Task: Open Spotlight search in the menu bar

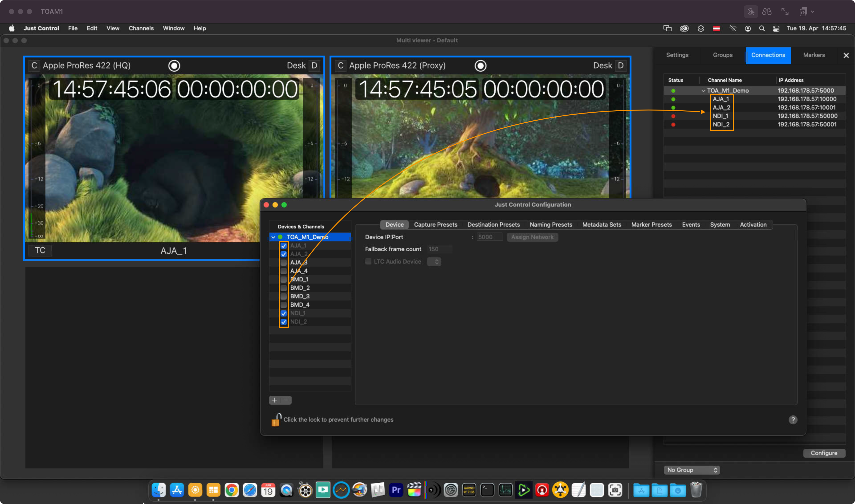Action: click(x=762, y=28)
